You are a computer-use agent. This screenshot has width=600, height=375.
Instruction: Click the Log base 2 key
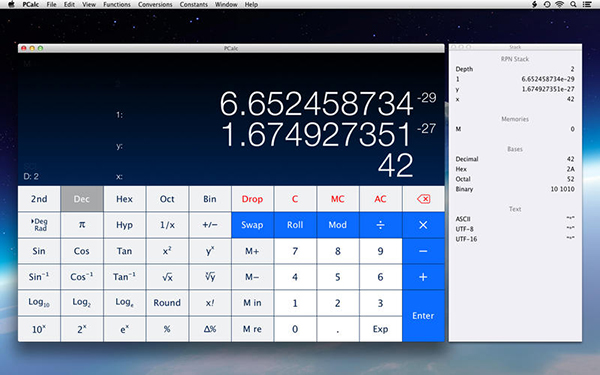pos(82,303)
